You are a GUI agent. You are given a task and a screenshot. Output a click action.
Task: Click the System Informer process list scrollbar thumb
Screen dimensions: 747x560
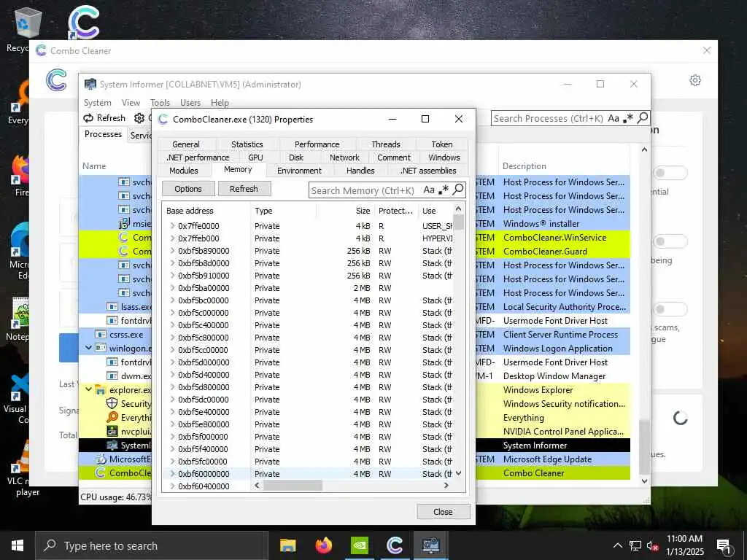click(x=644, y=447)
